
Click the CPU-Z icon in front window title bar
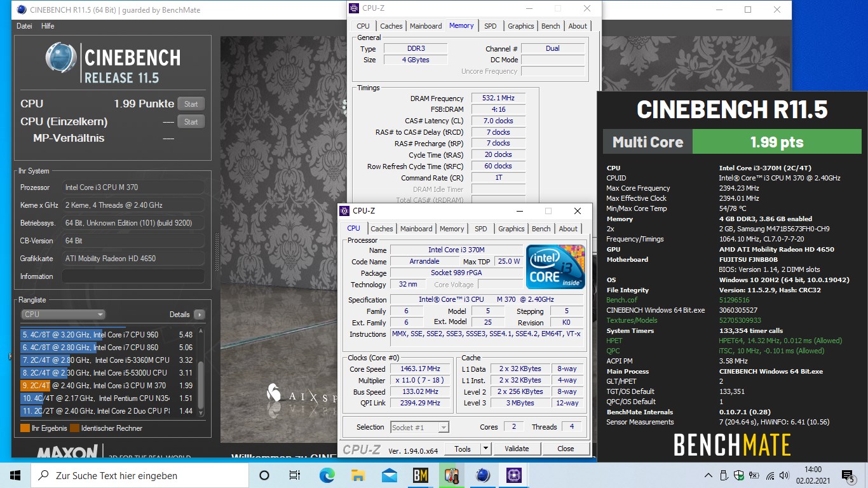pos(344,211)
